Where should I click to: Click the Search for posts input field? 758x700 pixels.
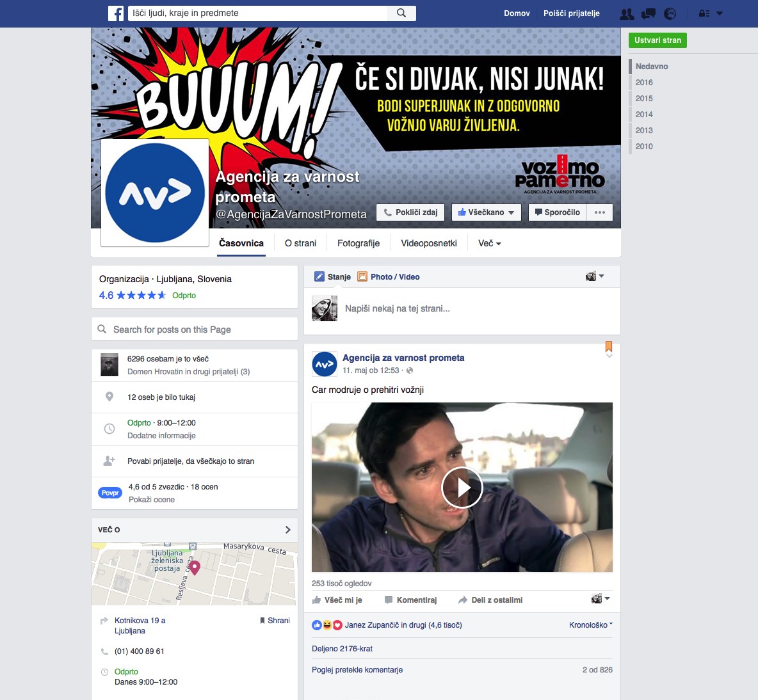click(x=195, y=330)
